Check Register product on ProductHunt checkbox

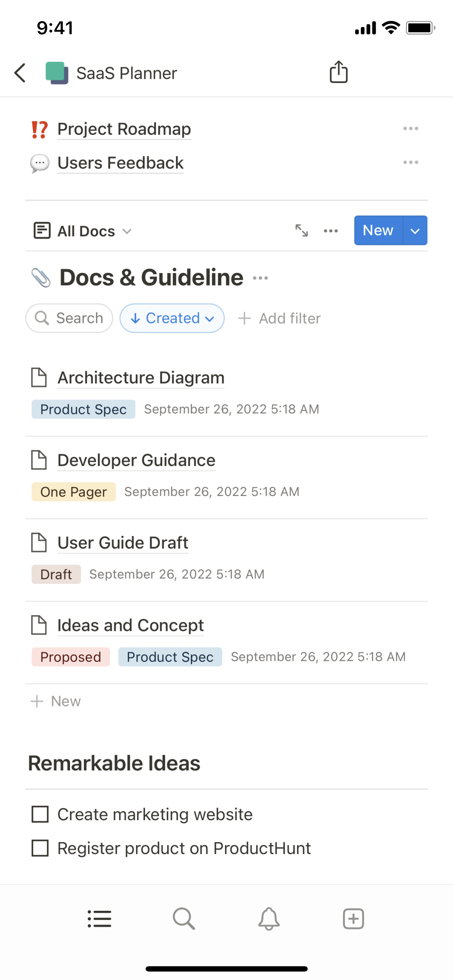[x=40, y=848]
